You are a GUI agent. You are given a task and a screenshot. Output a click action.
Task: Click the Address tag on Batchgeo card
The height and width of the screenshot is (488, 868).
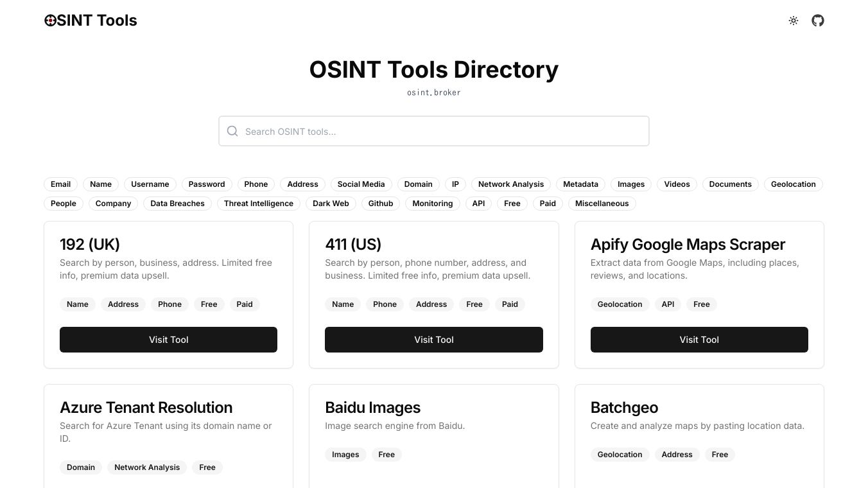(677, 455)
